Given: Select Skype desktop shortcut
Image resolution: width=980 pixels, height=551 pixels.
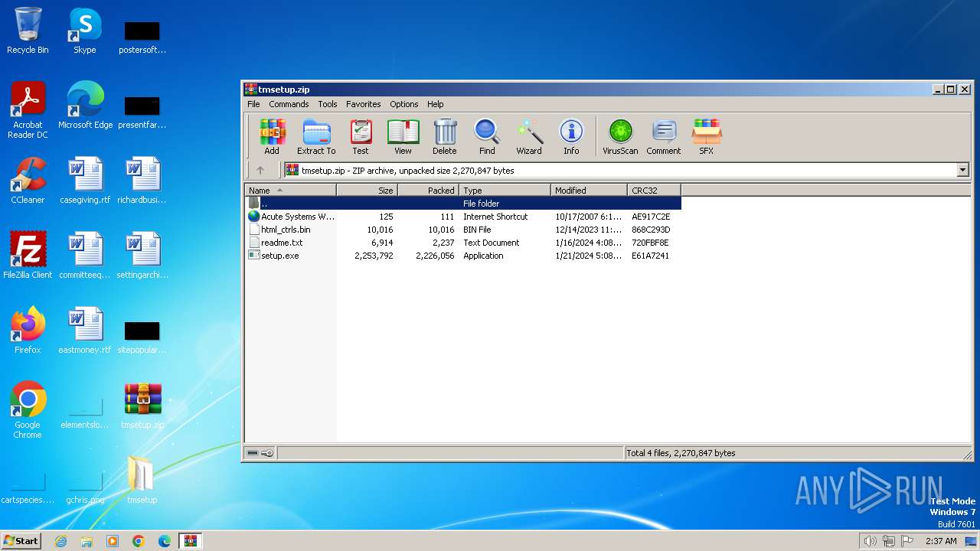Looking at the screenshot, I should point(85,31).
